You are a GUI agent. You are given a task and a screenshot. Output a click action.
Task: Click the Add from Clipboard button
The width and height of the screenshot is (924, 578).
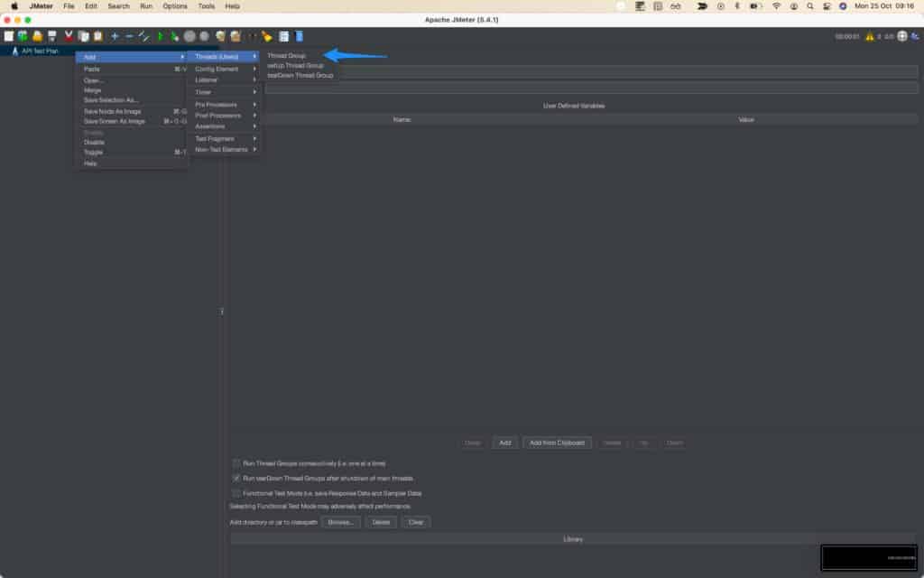pos(557,443)
